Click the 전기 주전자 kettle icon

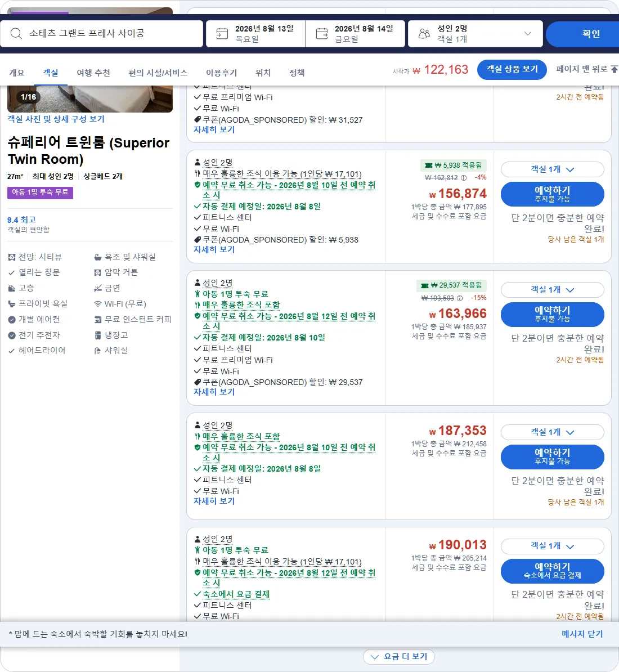(12, 335)
